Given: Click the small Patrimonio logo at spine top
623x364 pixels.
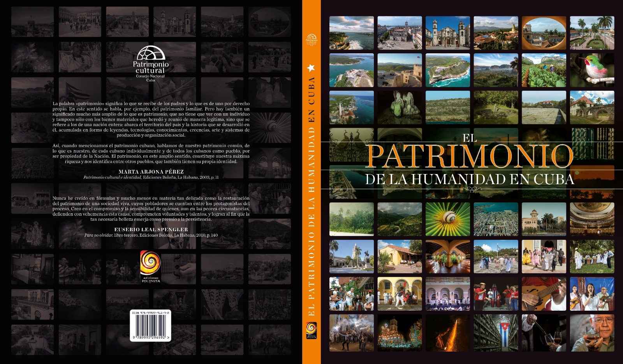Looking at the screenshot, I should 311,39.
